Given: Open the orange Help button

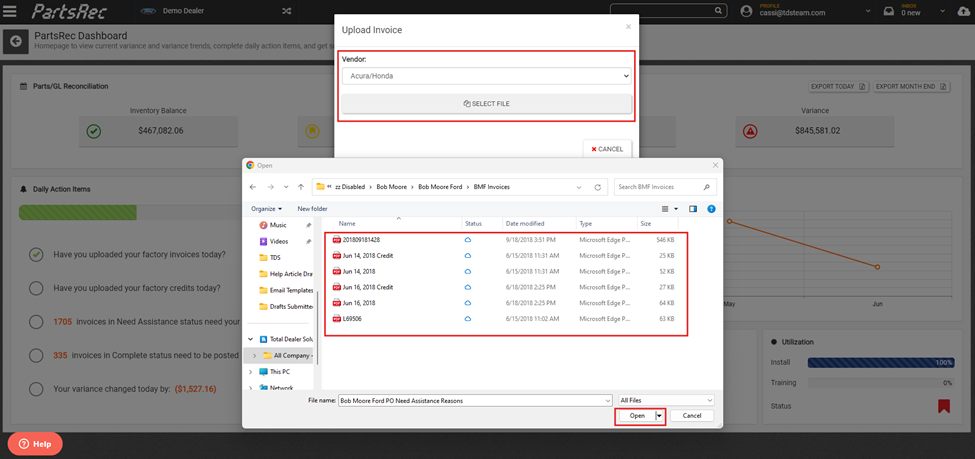Looking at the screenshot, I should pos(35,443).
